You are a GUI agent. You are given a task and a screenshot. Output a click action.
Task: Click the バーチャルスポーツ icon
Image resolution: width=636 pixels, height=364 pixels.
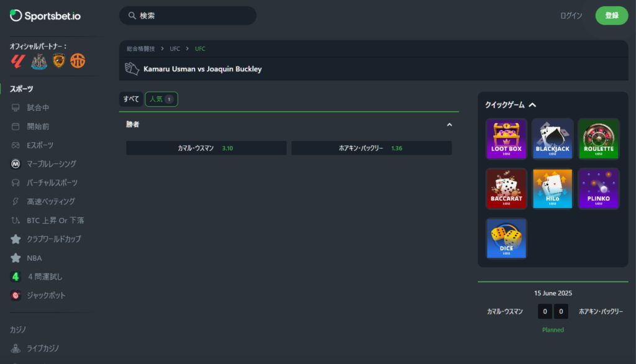pos(16,183)
